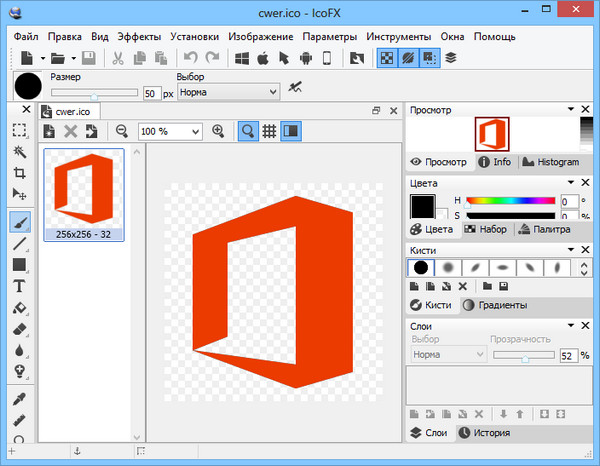Open the open-folder dropdown arrow

73,59
